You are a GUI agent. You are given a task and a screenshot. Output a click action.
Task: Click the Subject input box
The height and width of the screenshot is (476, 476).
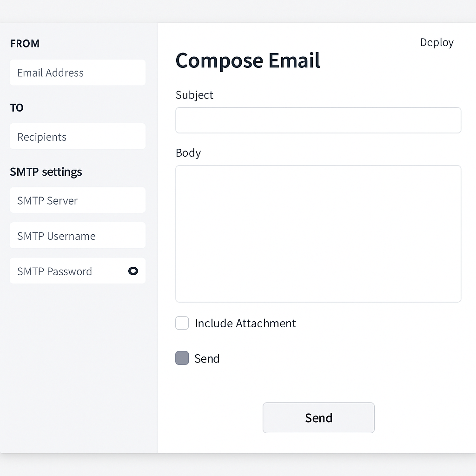pyautogui.click(x=318, y=120)
